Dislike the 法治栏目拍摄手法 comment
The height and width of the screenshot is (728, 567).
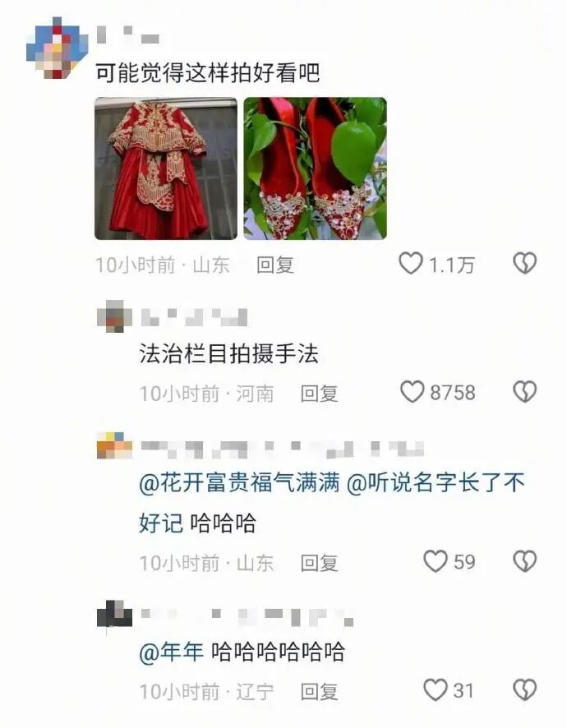(525, 391)
